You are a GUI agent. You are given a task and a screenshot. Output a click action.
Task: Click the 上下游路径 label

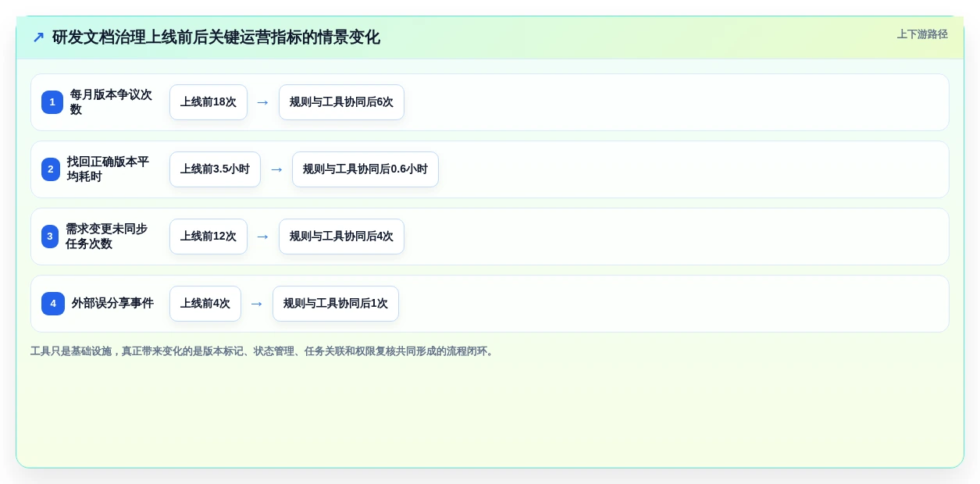[922, 34]
